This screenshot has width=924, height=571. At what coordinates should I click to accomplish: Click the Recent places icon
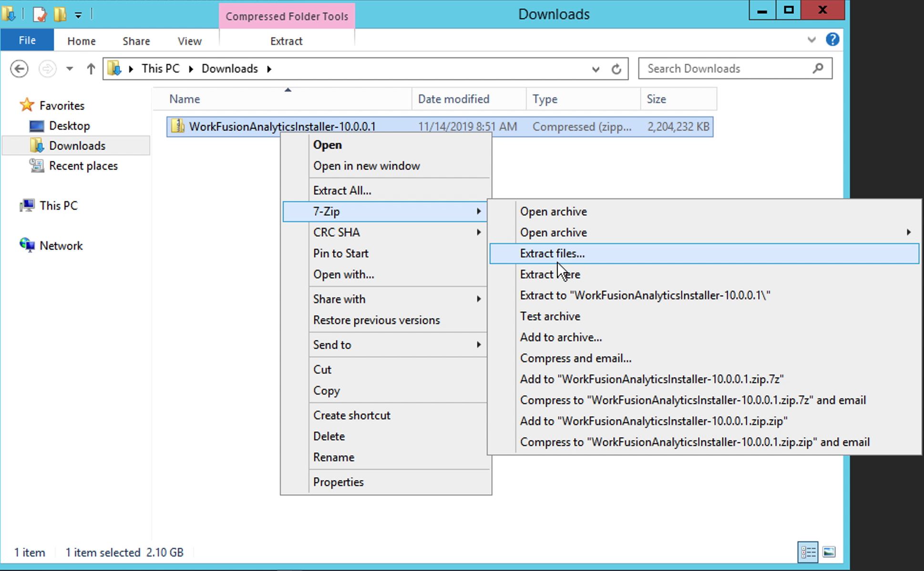(37, 165)
